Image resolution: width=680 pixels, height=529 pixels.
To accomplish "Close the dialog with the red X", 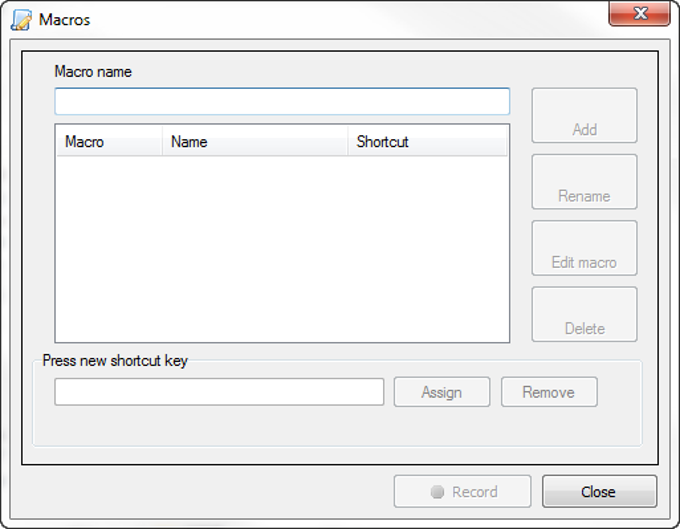I will click(x=639, y=13).
